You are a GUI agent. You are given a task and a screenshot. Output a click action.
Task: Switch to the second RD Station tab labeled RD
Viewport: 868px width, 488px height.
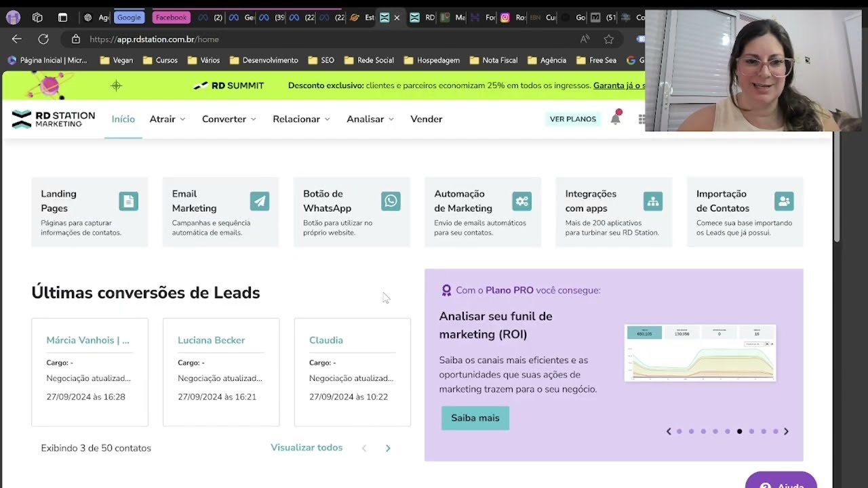click(423, 18)
